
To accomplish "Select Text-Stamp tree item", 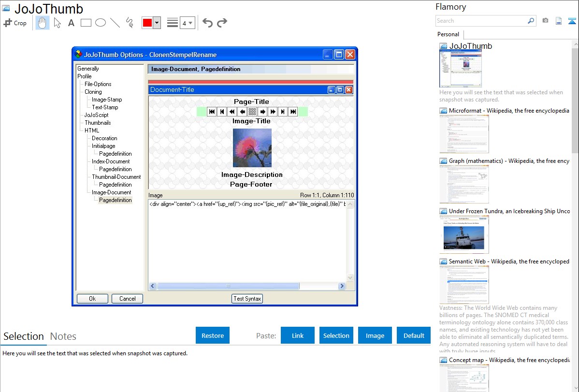I will tap(105, 107).
